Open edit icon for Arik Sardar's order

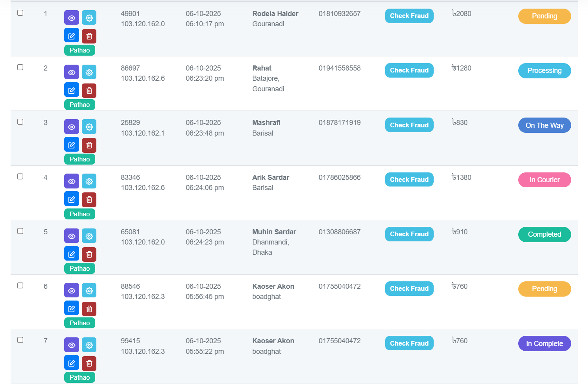(72, 199)
